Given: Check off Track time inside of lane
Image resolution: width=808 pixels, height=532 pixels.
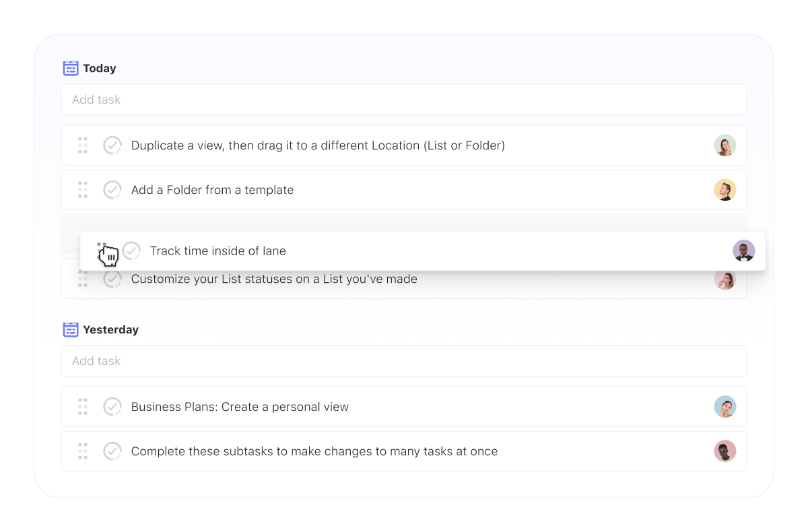Looking at the screenshot, I should tap(131, 251).
